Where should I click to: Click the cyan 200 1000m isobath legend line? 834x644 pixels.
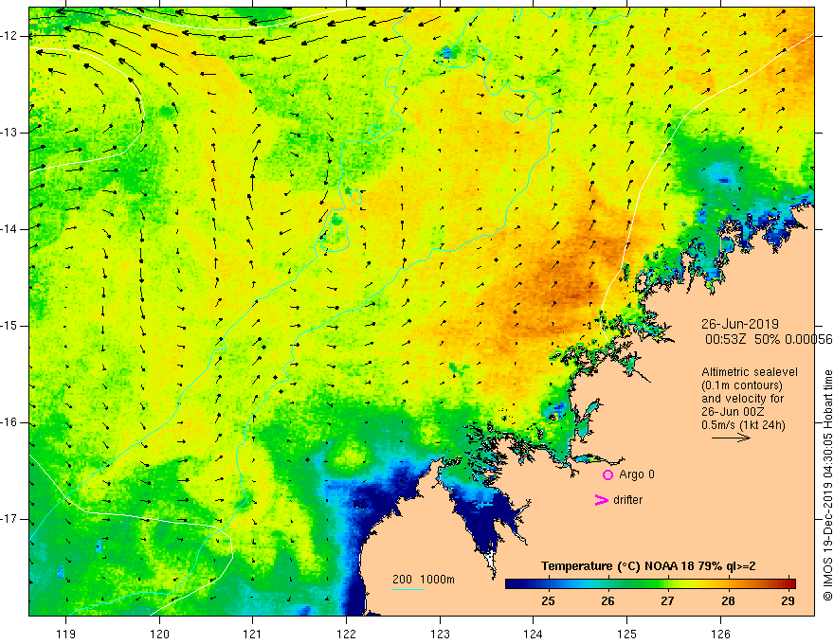pos(408,589)
